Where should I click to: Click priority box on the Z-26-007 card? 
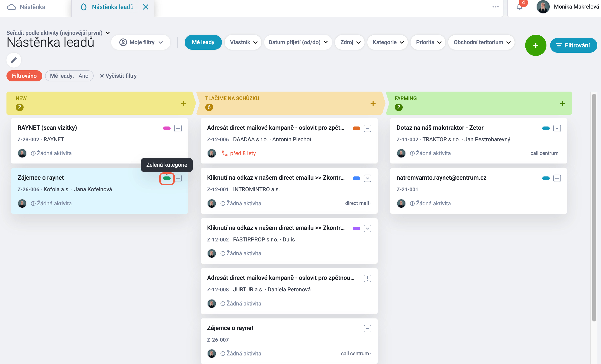(x=367, y=329)
